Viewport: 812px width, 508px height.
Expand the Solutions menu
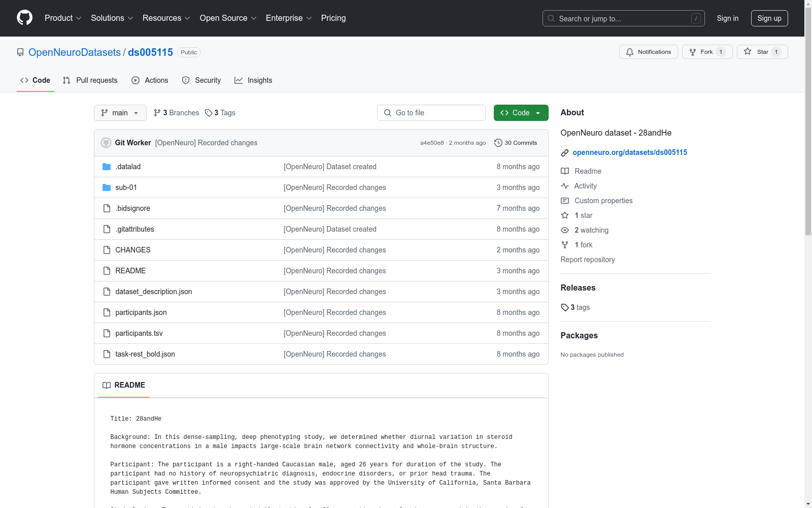[x=112, y=18]
